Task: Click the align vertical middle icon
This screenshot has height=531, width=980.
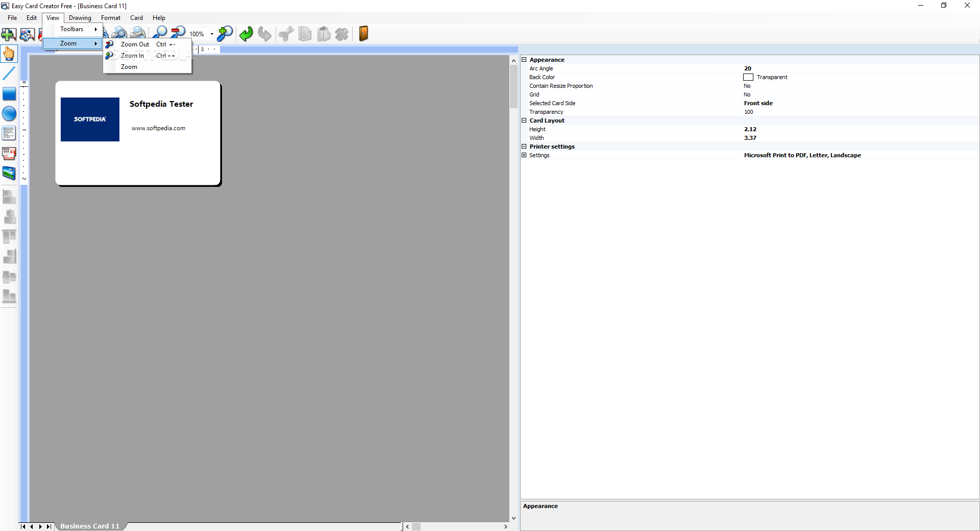Action: 9,277
